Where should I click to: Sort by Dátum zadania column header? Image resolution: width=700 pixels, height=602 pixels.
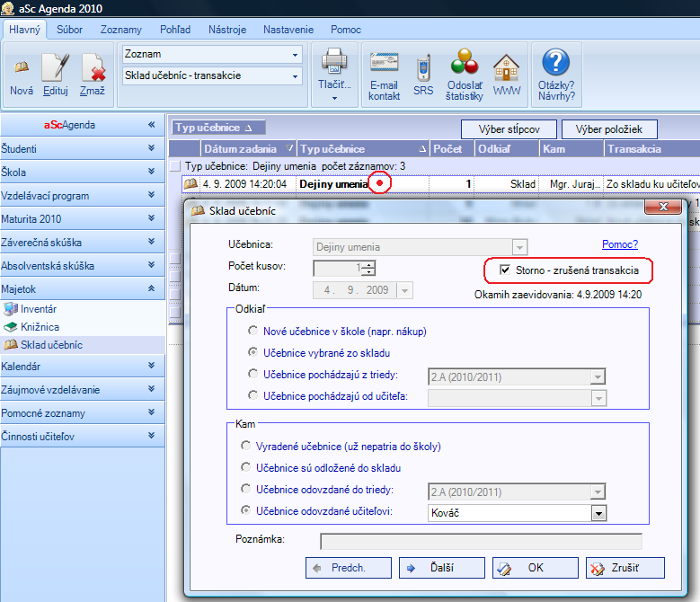[248, 148]
